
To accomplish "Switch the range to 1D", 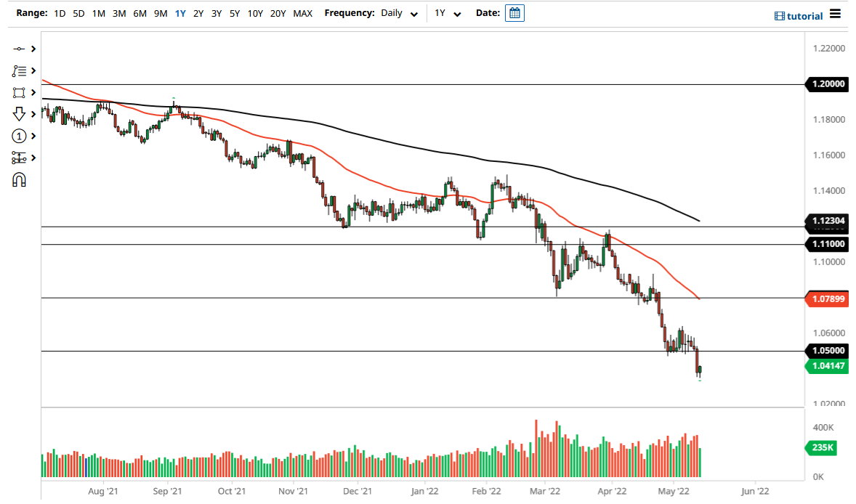I will [59, 13].
